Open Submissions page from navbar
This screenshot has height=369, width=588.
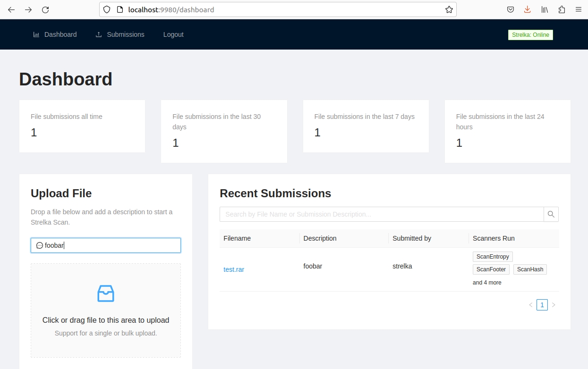[x=120, y=34]
